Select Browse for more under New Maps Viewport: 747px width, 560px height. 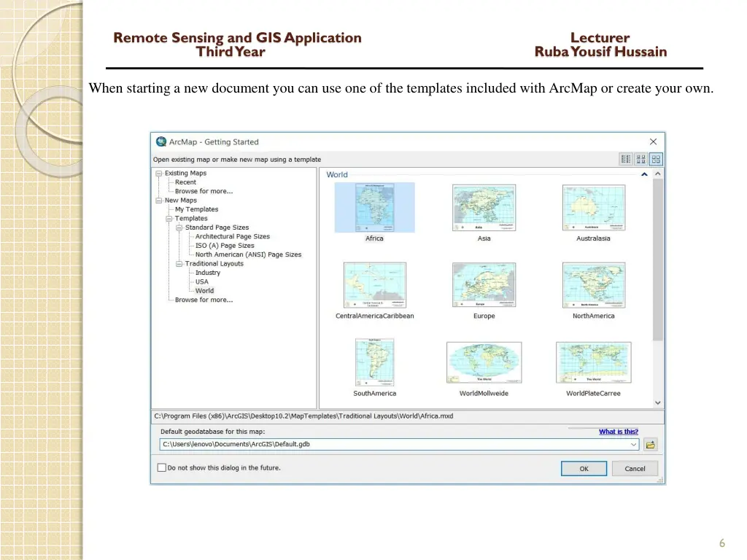[204, 300]
